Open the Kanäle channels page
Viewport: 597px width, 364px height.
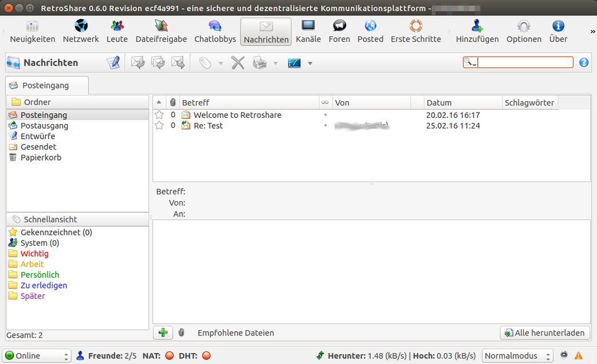pos(308,31)
